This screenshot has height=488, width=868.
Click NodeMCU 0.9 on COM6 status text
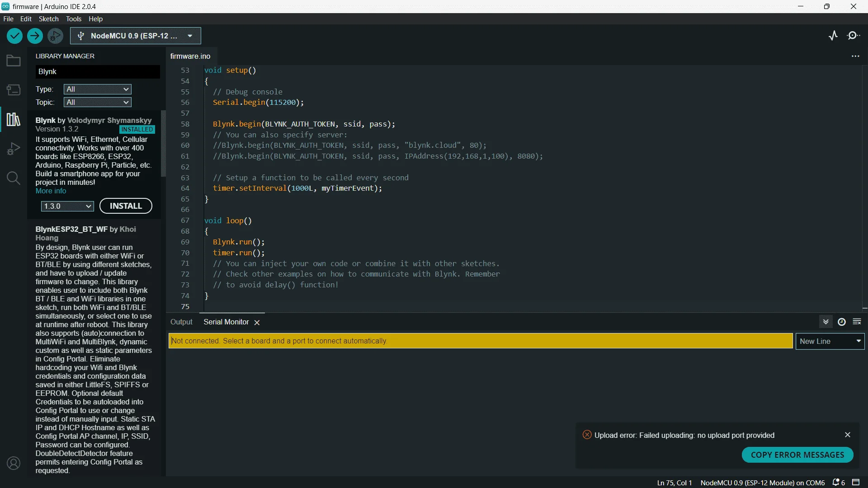763,483
